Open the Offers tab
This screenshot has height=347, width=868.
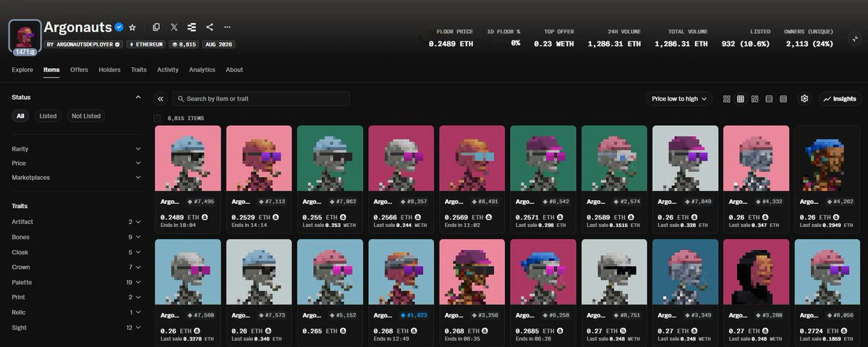[79, 70]
